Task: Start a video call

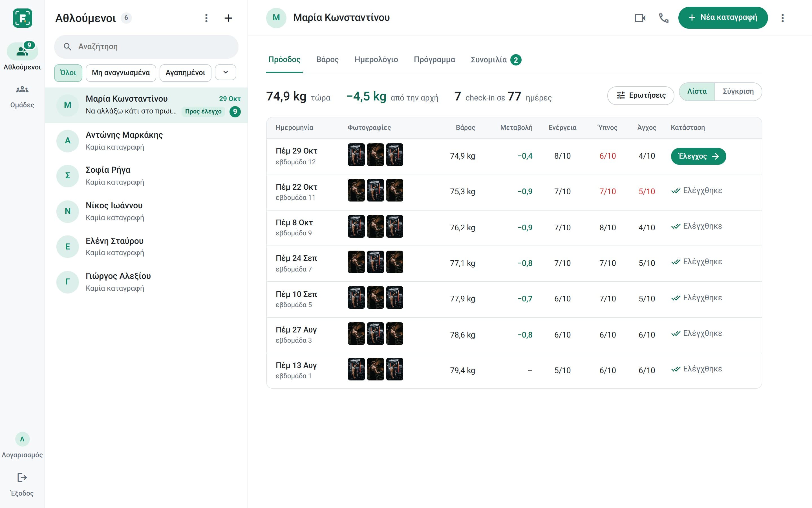Action: point(640,18)
